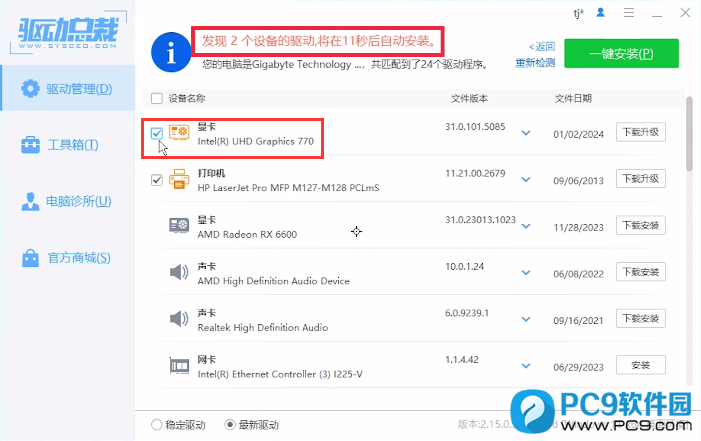Open the user account icon
This screenshot has height=441, width=701.
coord(600,13)
